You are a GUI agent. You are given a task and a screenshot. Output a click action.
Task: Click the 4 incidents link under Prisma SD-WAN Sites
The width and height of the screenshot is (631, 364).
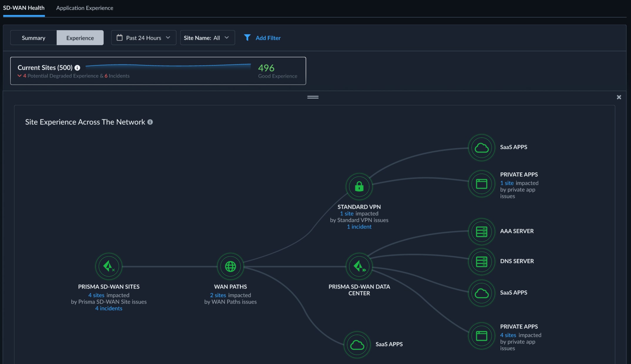coord(109,308)
